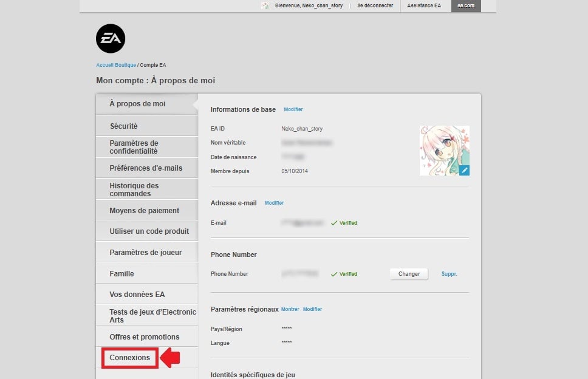The image size is (588, 379).
Task: Click Suppr. to remove phone number
Action: (449, 274)
